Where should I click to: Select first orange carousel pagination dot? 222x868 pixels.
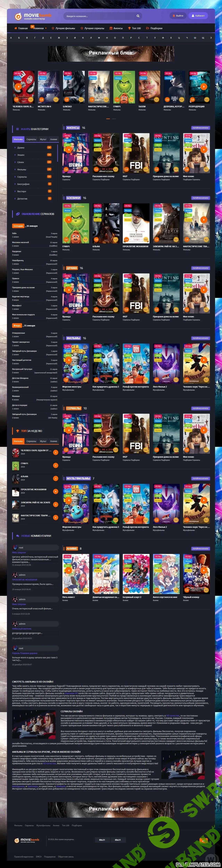click(108, 119)
